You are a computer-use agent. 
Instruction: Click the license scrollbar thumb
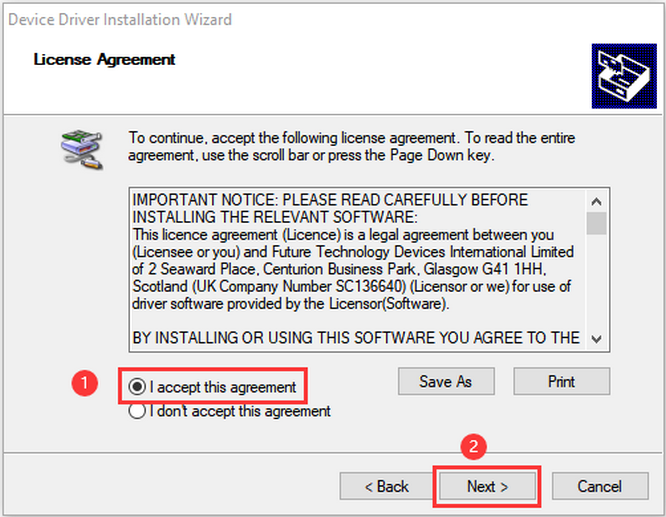tap(596, 223)
